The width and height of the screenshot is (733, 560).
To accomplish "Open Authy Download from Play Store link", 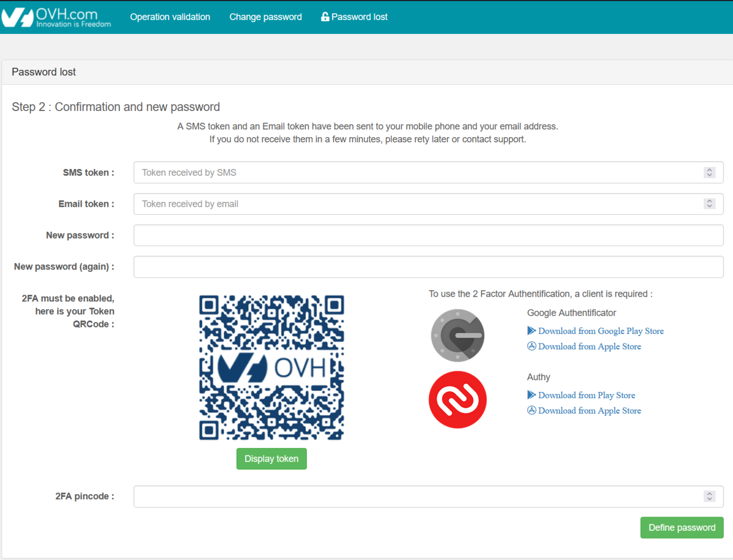I will [x=586, y=395].
